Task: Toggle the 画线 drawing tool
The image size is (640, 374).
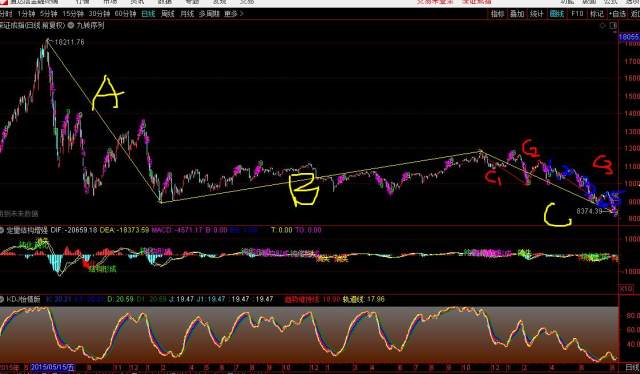Action: tap(557, 14)
